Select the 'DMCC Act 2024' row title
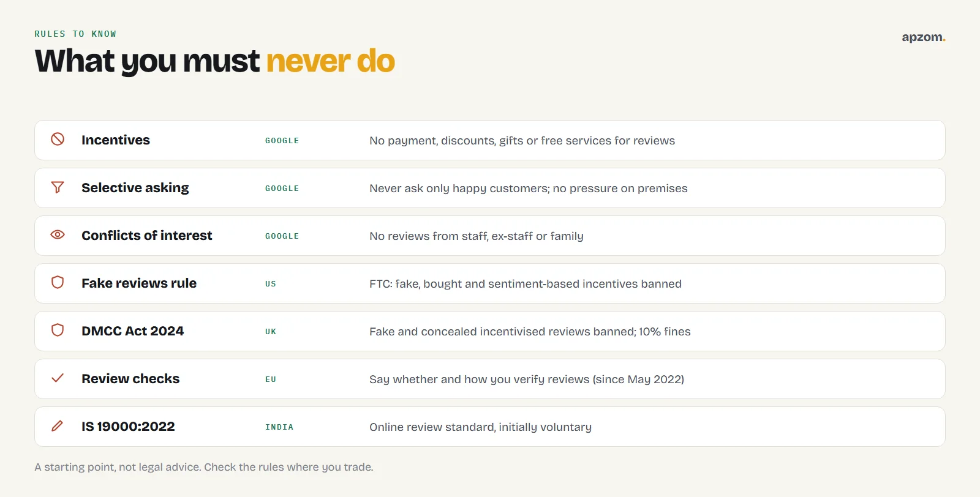This screenshot has height=497, width=980. pos(133,331)
